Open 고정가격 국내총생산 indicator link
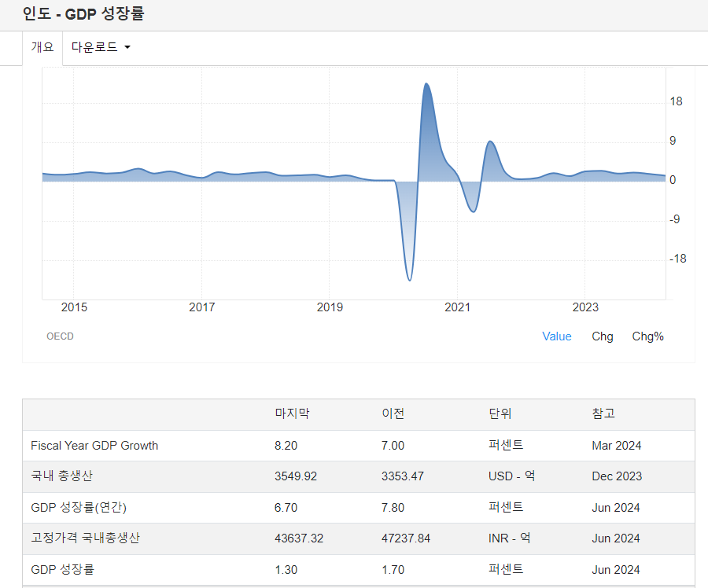708x588 pixels. [x=85, y=538]
